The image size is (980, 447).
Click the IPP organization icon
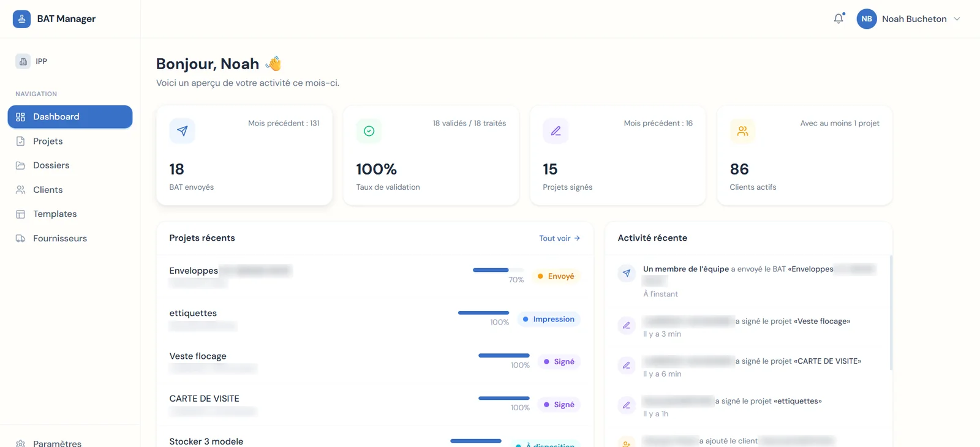point(23,61)
